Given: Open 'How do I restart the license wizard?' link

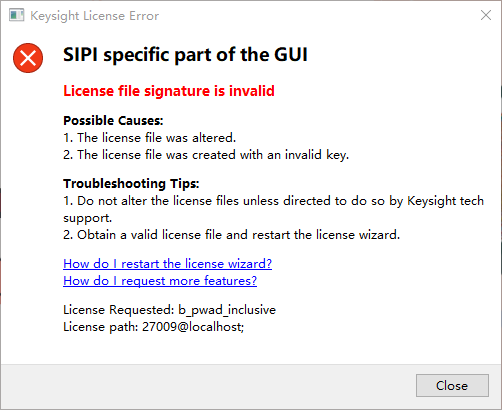Looking at the screenshot, I should point(167,264).
